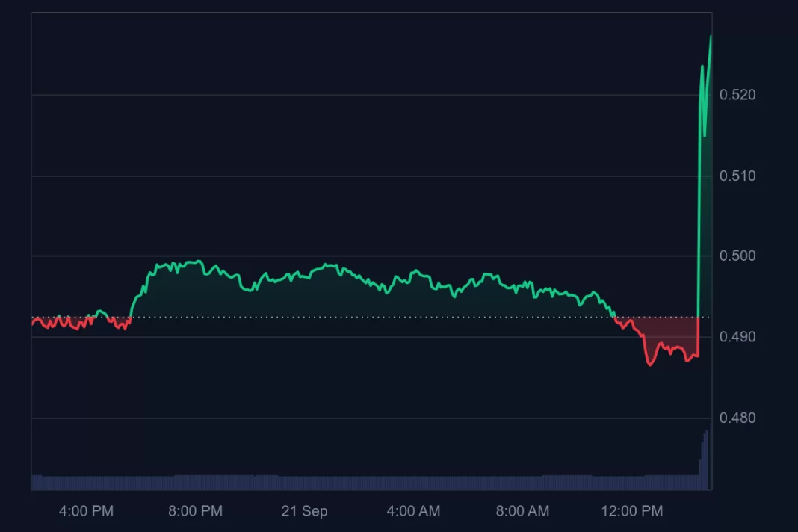This screenshot has height=532, width=798.
Task: Select the 4:00 PM time label
Action: [x=86, y=510]
